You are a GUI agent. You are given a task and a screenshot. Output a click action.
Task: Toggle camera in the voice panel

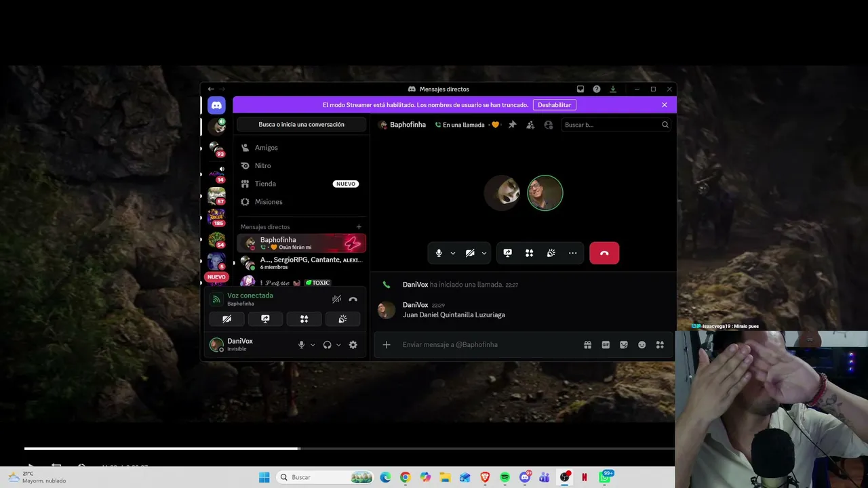coord(227,319)
